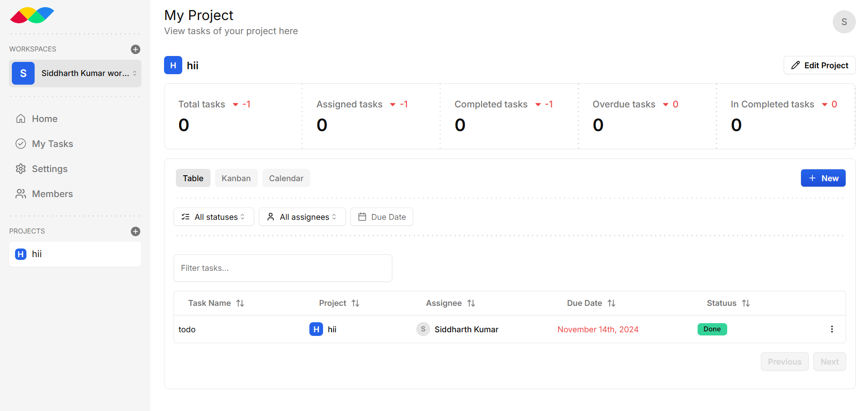Switch to the Kanban view tab
Screen dimensions: 868x411
[236, 178]
